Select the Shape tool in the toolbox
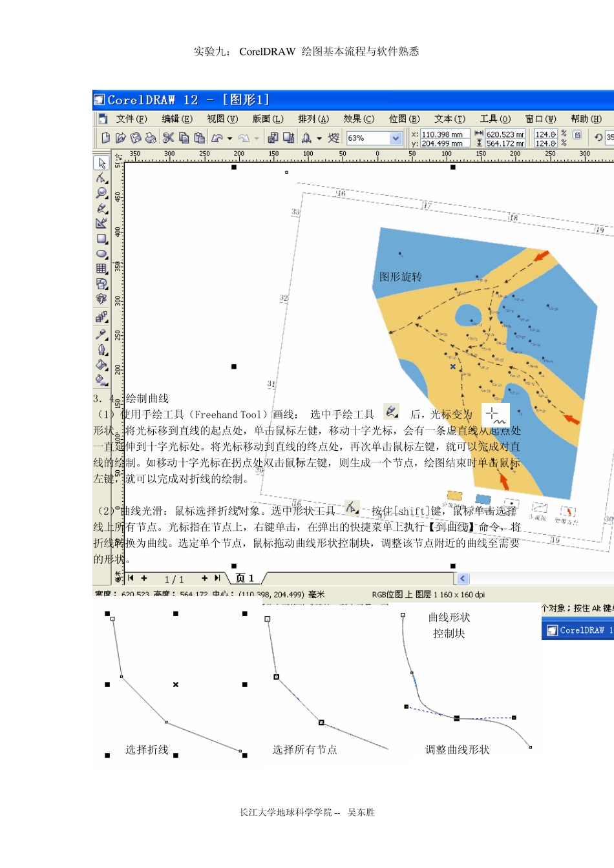 click(101, 178)
